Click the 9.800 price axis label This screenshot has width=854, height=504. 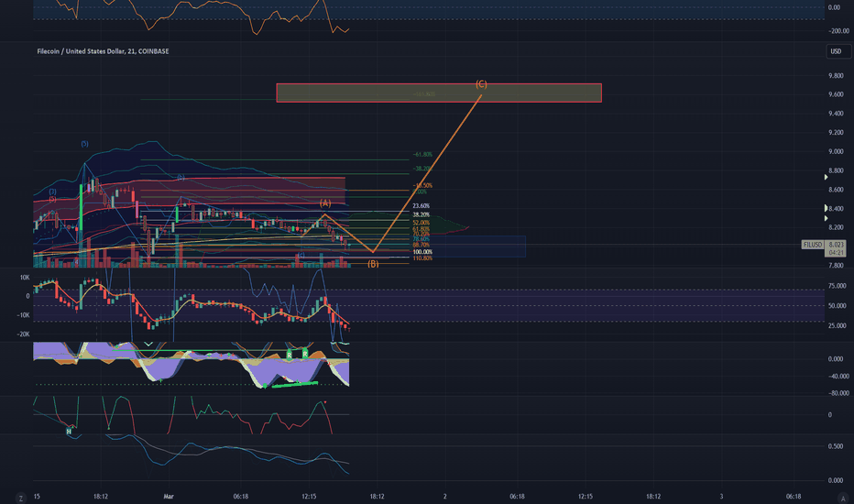click(836, 76)
